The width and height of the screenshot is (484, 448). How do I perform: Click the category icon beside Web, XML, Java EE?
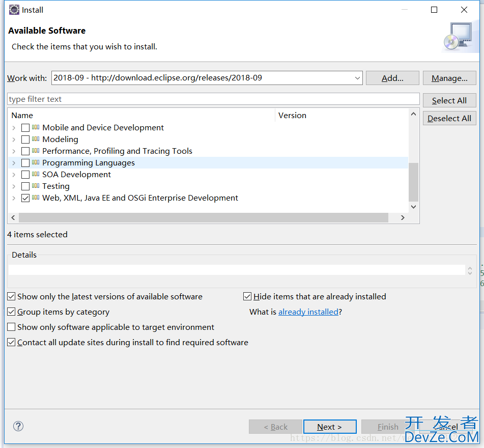tap(36, 198)
